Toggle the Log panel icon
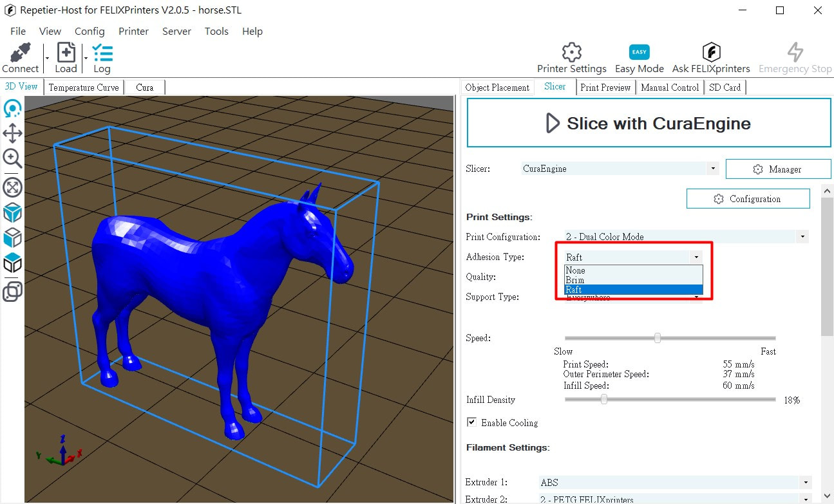Screen dimensions: 834x504 point(102,53)
